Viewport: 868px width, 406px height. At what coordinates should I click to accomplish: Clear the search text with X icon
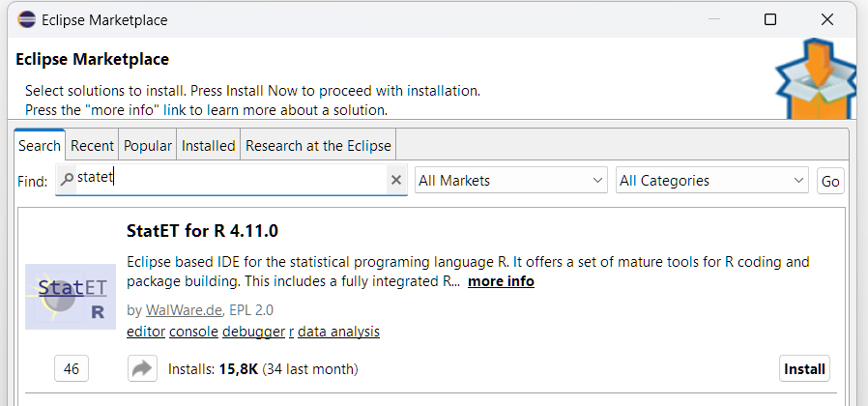pos(395,180)
